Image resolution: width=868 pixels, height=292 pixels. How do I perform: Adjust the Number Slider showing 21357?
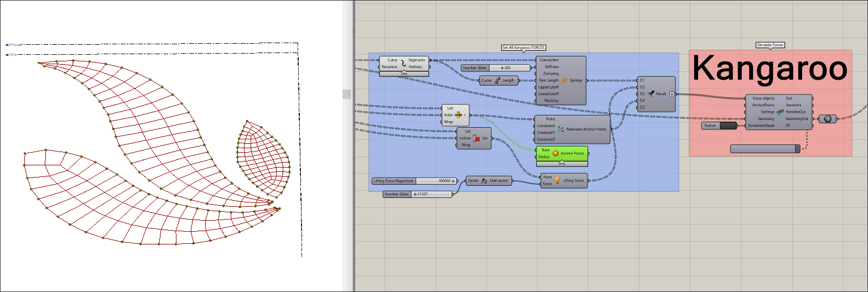click(x=418, y=194)
